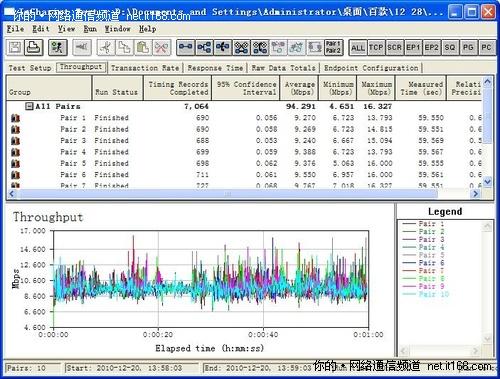Click the Pair1 Pair2 swap icon
Screen dimensions: 500x379
pos(333,47)
